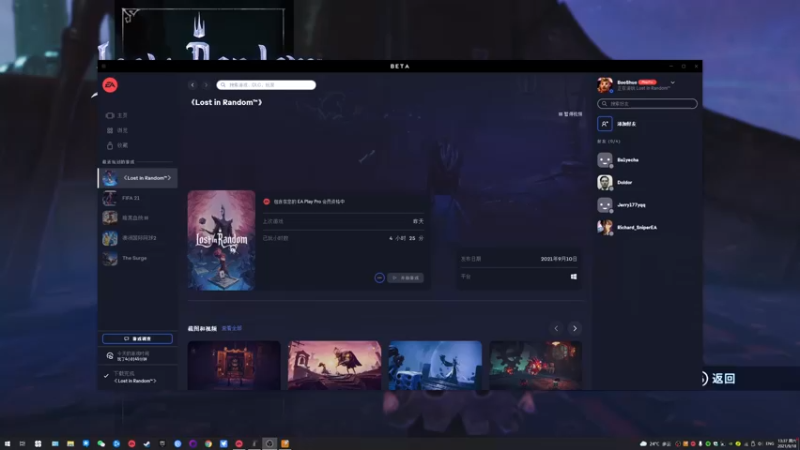The width and height of the screenshot is (800, 450).
Task: Open the first screenshot with theater stage
Action: [x=234, y=365]
